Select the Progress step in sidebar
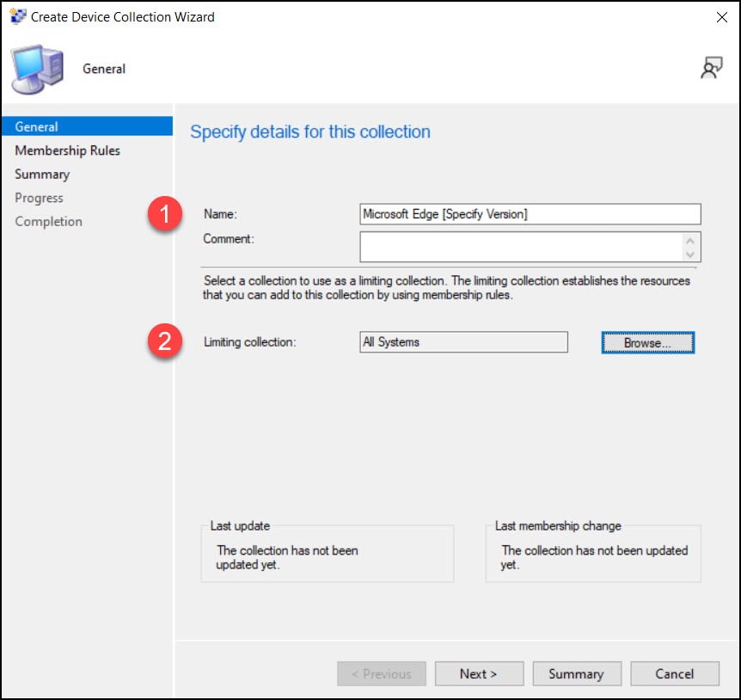Image resolution: width=741 pixels, height=700 pixels. (x=39, y=198)
